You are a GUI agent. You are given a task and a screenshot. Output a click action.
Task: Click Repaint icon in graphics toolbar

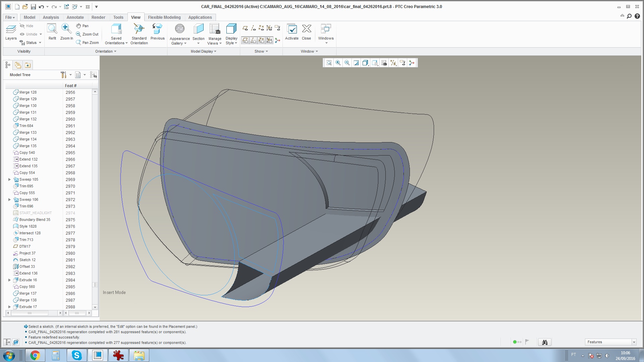(356, 63)
